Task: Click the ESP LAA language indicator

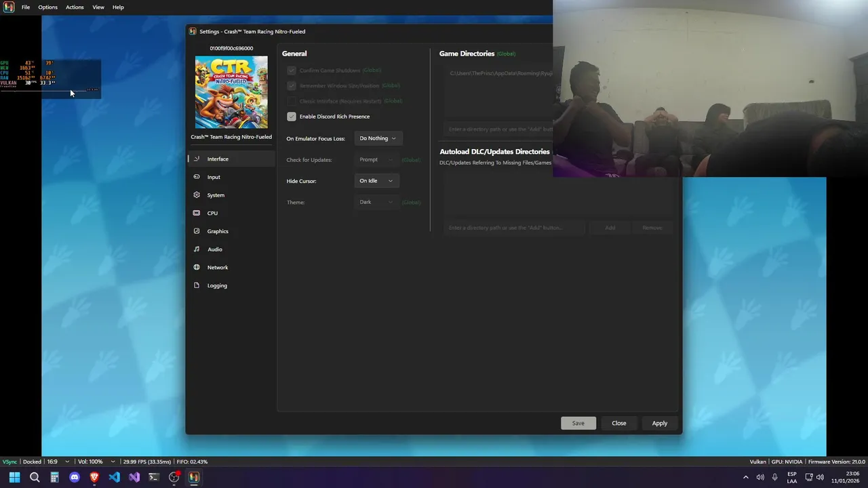Action: [792, 477]
